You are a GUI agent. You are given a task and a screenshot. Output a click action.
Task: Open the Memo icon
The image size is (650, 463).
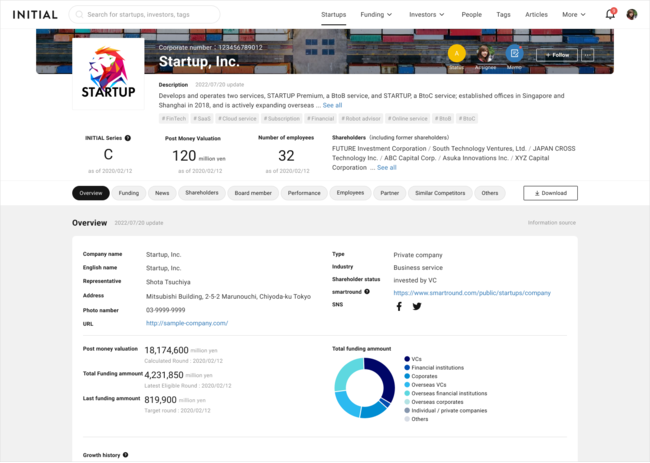(x=514, y=53)
